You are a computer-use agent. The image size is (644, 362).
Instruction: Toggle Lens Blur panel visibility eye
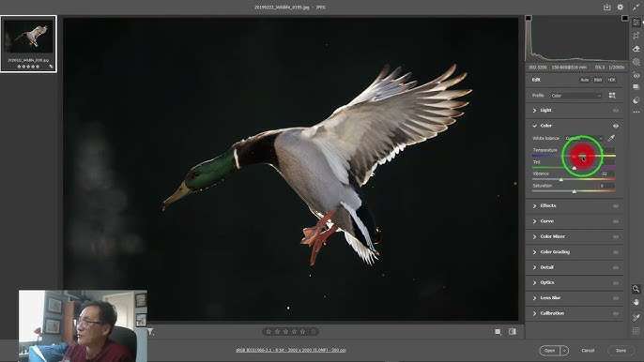[615, 298]
